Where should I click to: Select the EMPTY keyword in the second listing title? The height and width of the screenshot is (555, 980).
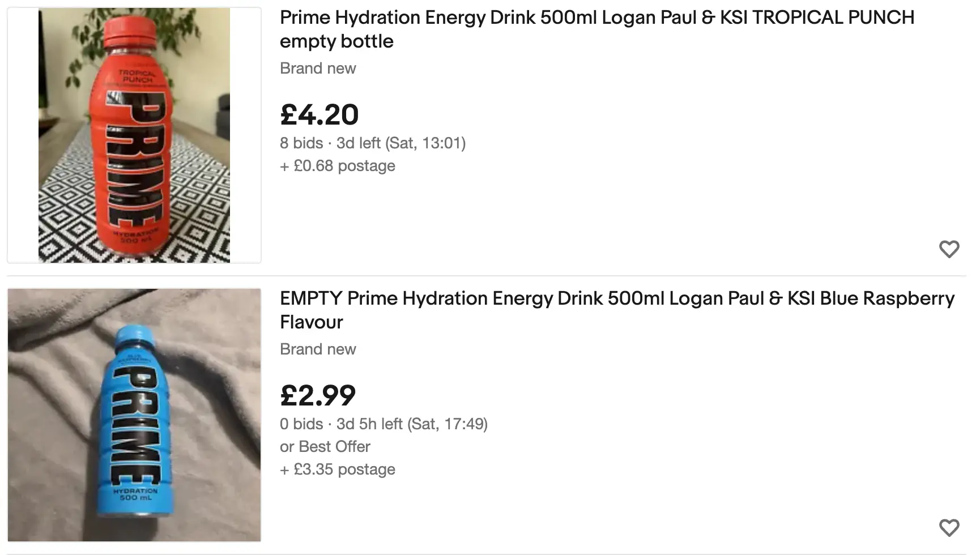310,298
